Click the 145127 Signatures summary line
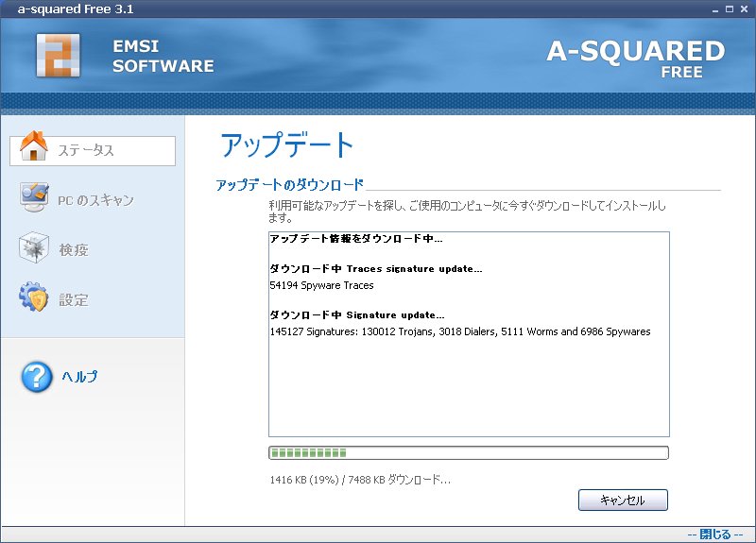The height and width of the screenshot is (543, 756). [x=460, y=331]
